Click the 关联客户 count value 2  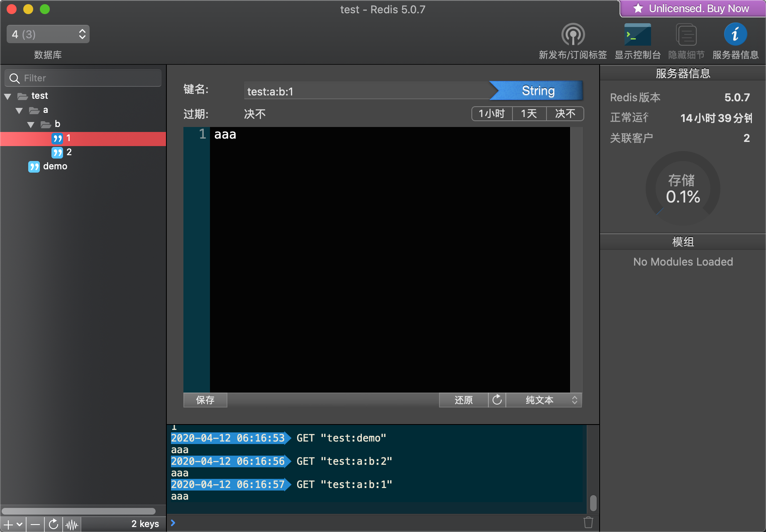746,138
